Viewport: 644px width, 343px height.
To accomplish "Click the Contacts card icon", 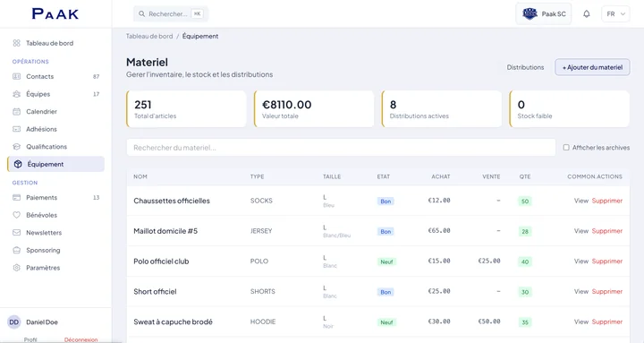I will coord(16,76).
